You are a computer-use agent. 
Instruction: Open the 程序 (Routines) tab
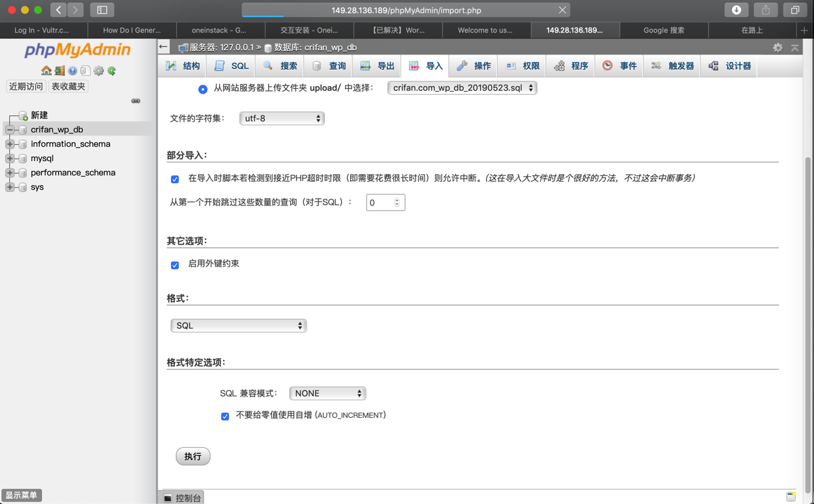(x=571, y=66)
